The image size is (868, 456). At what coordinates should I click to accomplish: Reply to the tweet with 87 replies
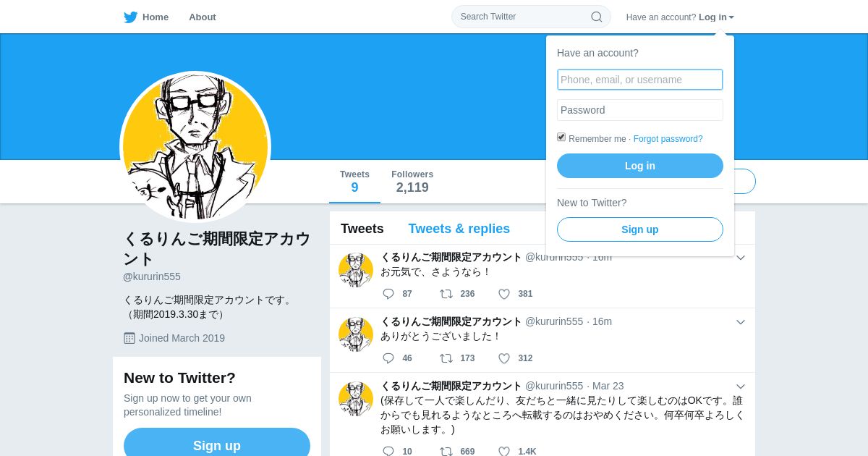pos(388,294)
